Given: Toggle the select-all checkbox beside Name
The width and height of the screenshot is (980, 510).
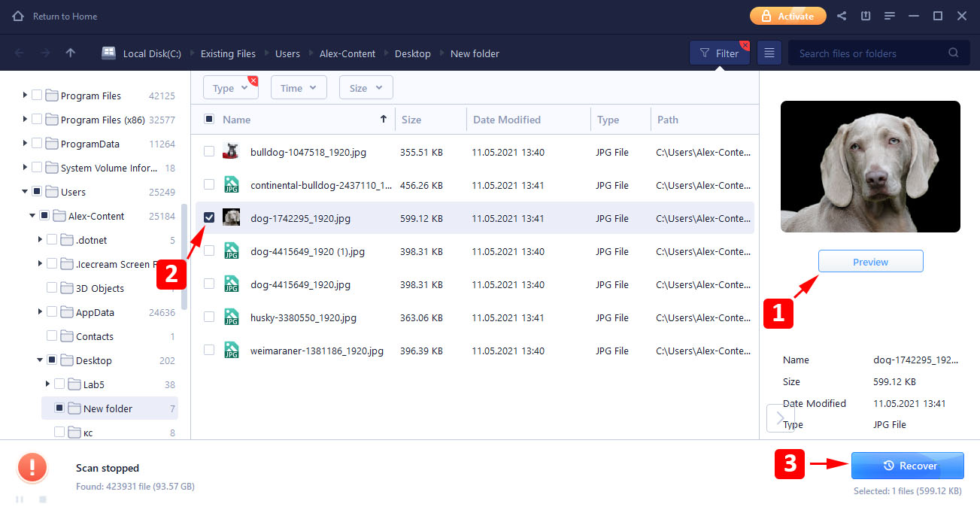Looking at the screenshot, I should coord(209,120).
